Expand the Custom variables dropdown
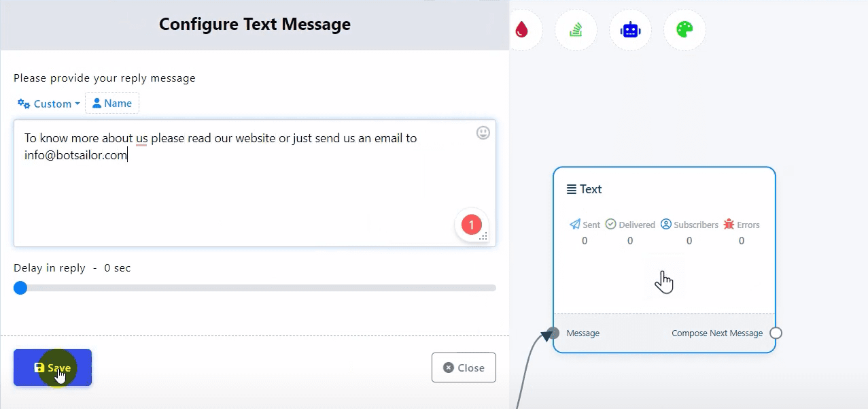Viewport: 868px width, 409px height. coord(49,103)
